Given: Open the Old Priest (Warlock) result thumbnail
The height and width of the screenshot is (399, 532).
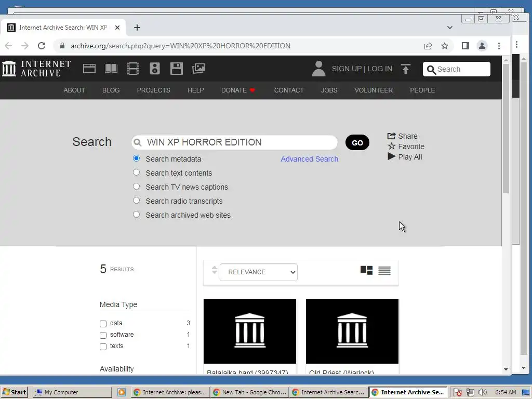Looking at the screenshot, I should (x=352, y=331).
